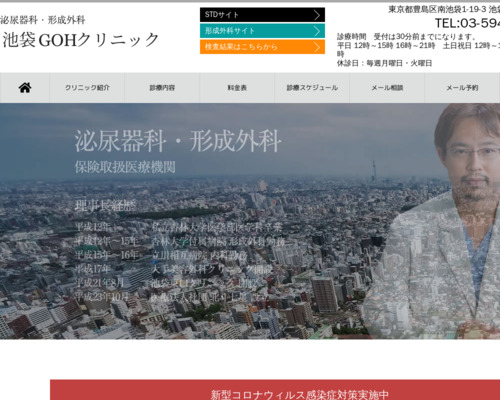Click the TEL:03 phone number text

click(x=467, y=23)
